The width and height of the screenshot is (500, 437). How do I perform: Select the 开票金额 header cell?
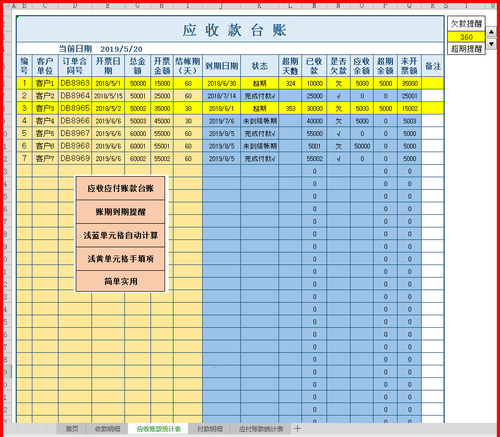(x=162, y=66)
